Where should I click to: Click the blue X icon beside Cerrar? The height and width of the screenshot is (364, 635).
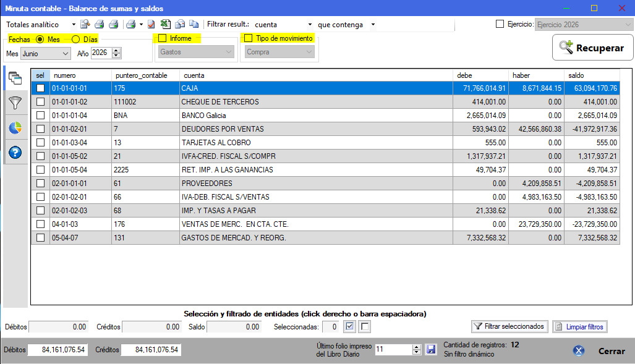pos(579,350)
